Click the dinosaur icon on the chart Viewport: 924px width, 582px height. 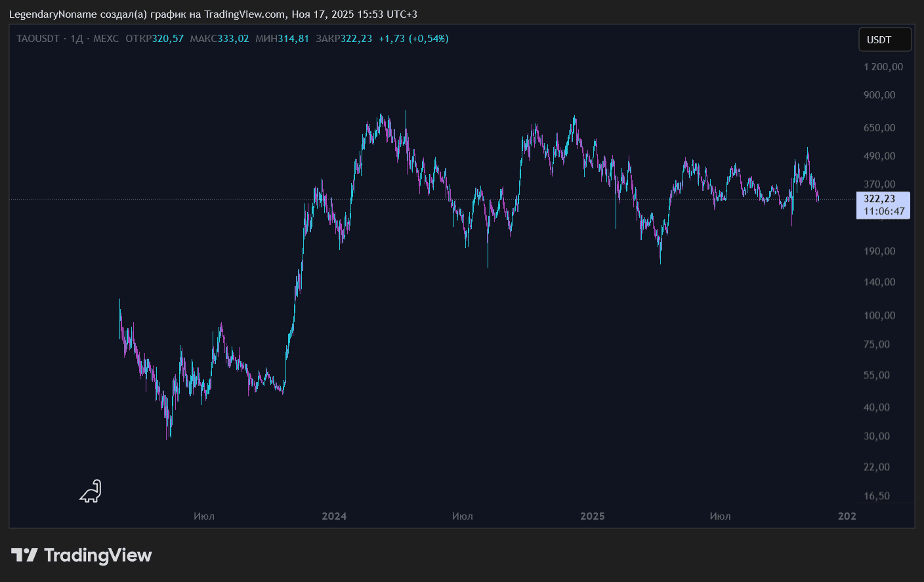point(91,491)
